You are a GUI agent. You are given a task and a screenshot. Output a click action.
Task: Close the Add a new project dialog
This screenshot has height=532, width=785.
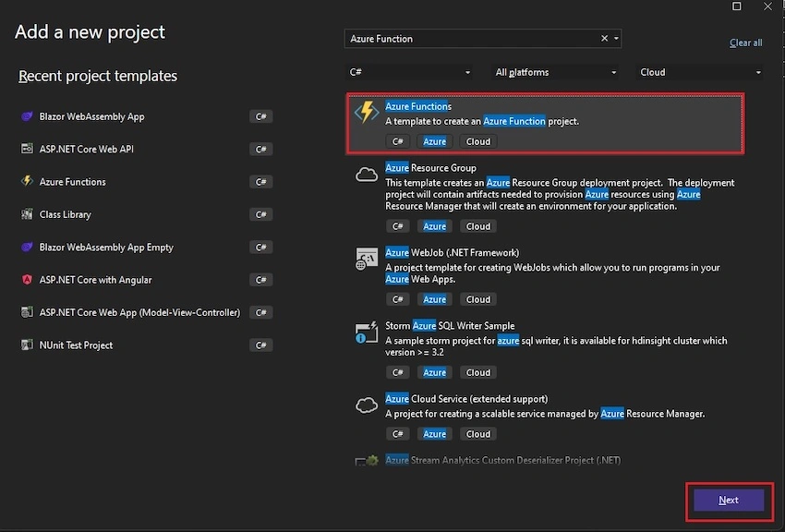tap(767, 6)
